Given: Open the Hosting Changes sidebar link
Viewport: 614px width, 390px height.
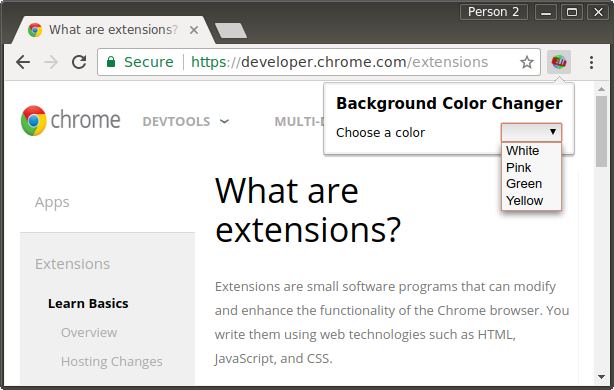Looking at the screenshot, I should point(112,361).
